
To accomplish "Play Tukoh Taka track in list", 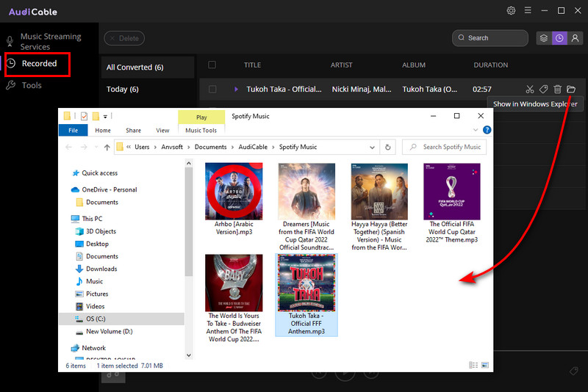I will 236,89.
